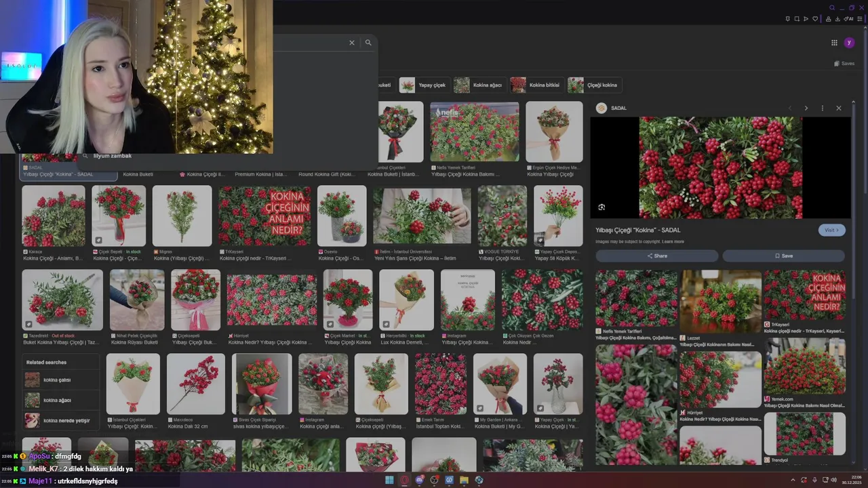The image size is (868, 488).
Task: Show the next image in preview panel
Action: click(x=806, y=108)
